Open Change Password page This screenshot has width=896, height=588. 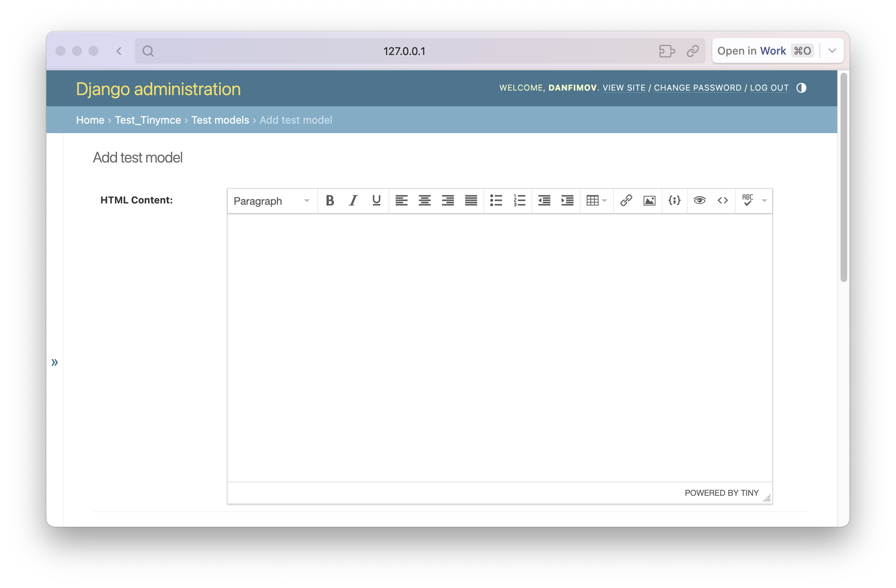(x=697, y=88)
